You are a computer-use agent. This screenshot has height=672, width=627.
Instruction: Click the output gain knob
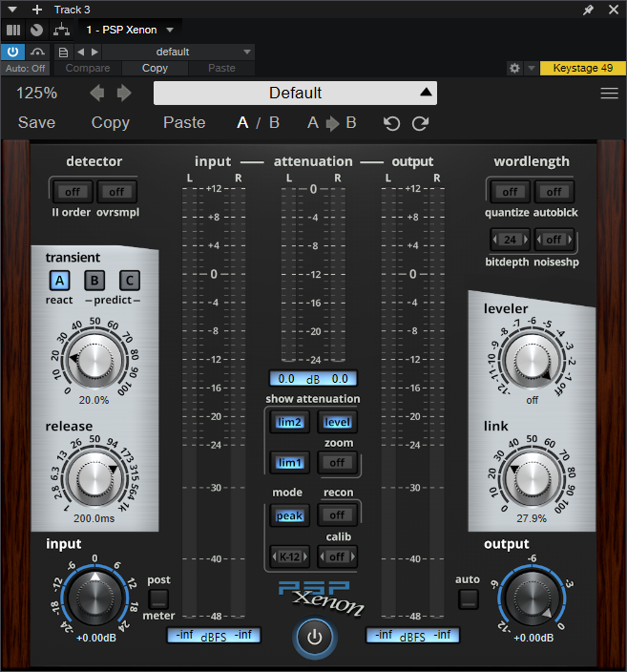click(x=533, y=598)
